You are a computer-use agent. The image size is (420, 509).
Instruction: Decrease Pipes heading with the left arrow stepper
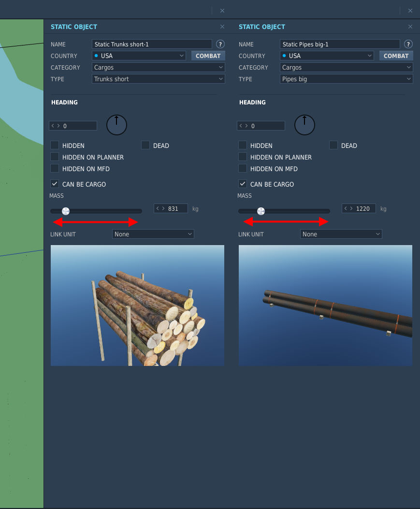pyautogui.click(x=240, y=126)
